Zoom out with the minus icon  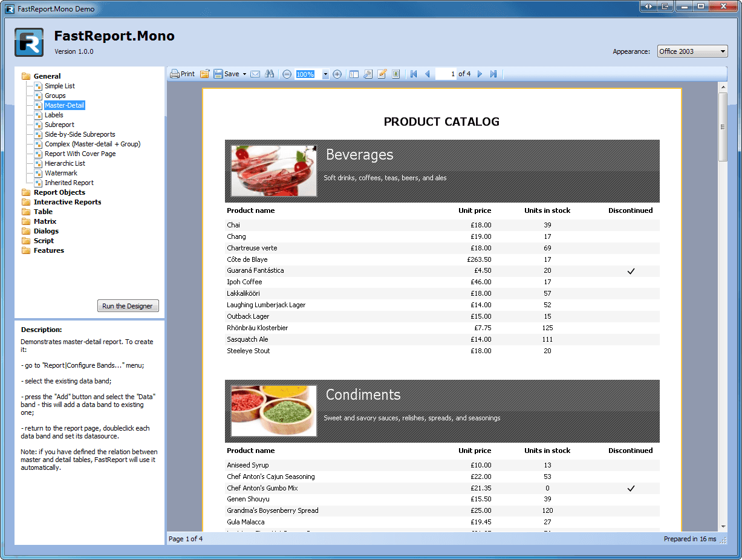tap(287, 74)
